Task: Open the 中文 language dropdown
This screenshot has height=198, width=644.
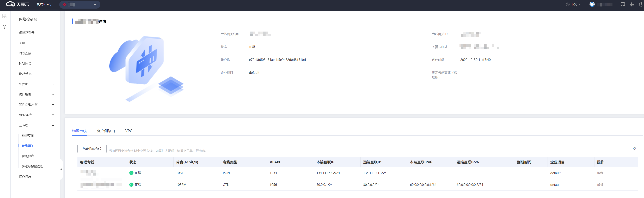Action: (573, 4)
